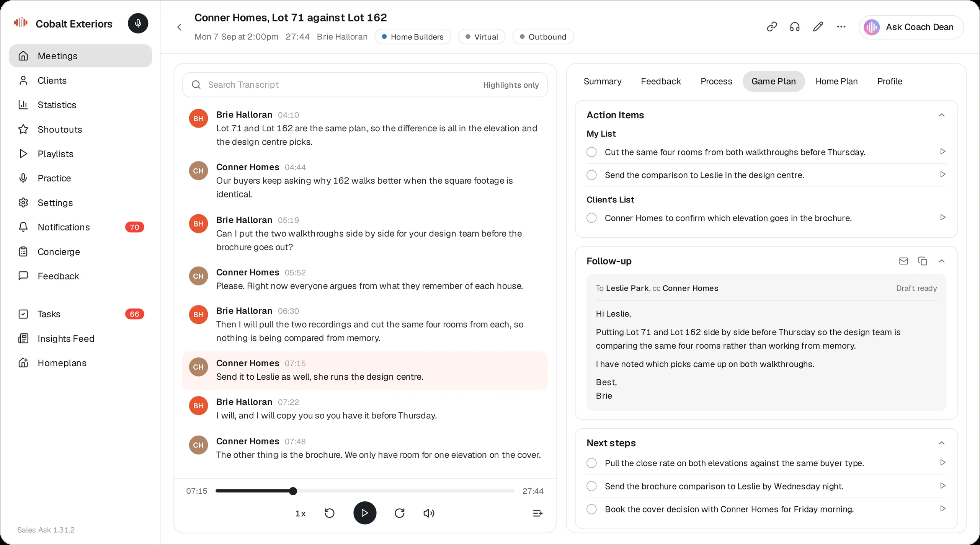Click the playback progress slider handle
The width and height of the screenshot is (980, 545).
(x=293, y=491)
